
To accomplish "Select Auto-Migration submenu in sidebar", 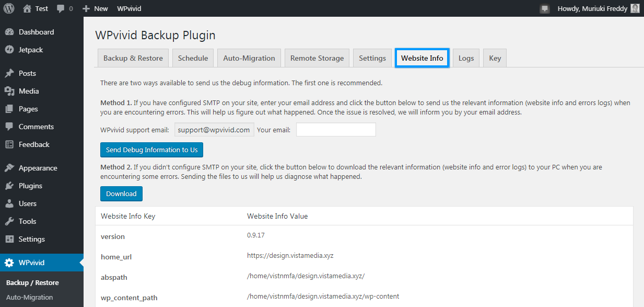I will tap(30, 297).
